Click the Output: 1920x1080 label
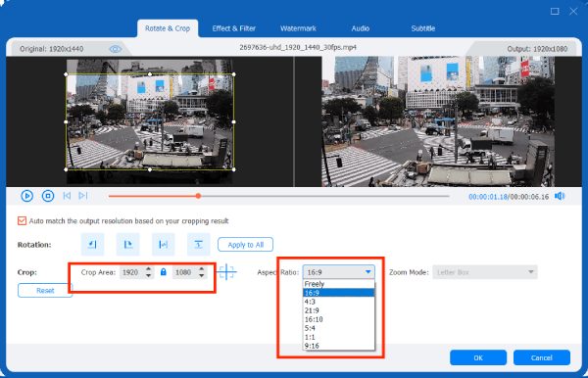Image resolution: width=588 pixels, height=378 pixels. (537, 49)
